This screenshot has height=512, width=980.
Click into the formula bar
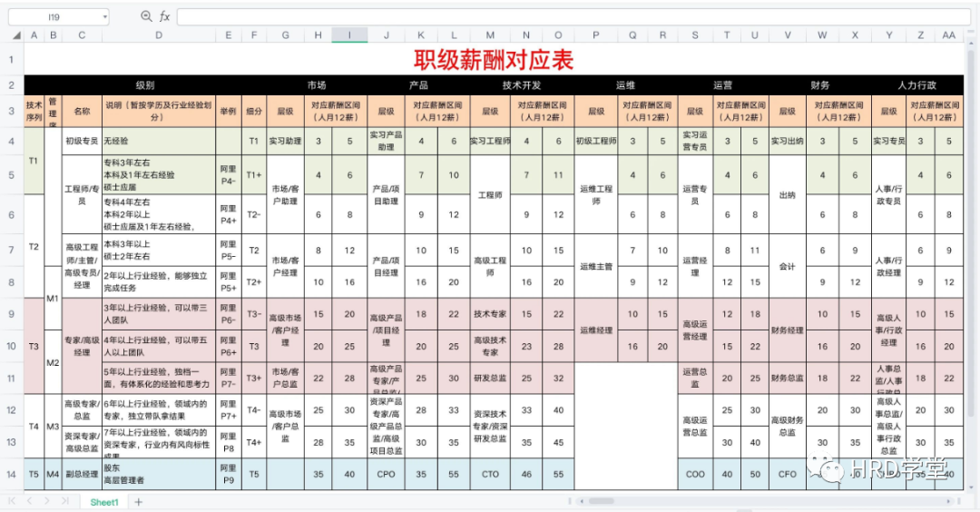click(573, 17)
